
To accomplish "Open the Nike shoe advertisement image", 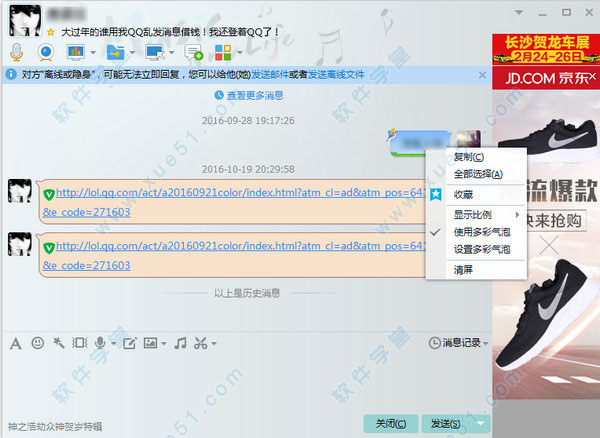I will [x=546, y=245].
